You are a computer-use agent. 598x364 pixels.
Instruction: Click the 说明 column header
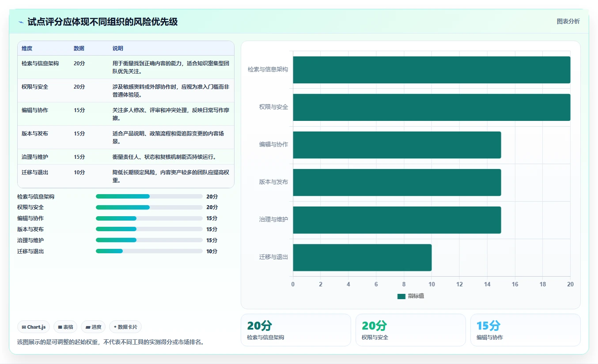(118, 49)
